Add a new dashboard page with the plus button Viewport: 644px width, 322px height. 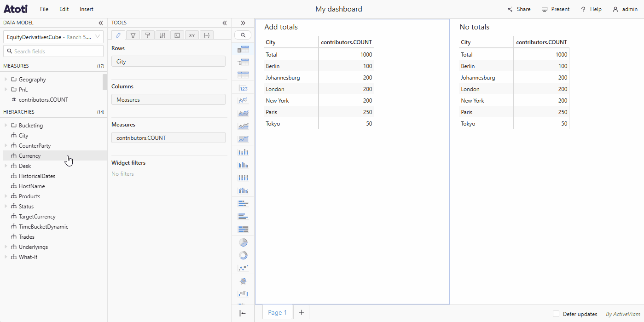tap(301, 312)
